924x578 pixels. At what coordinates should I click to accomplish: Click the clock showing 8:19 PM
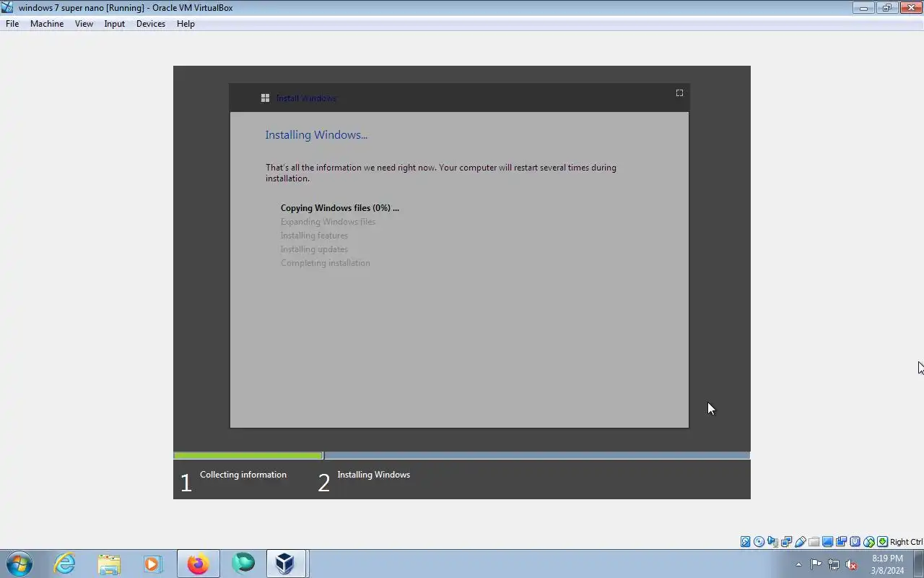[887, 558]
